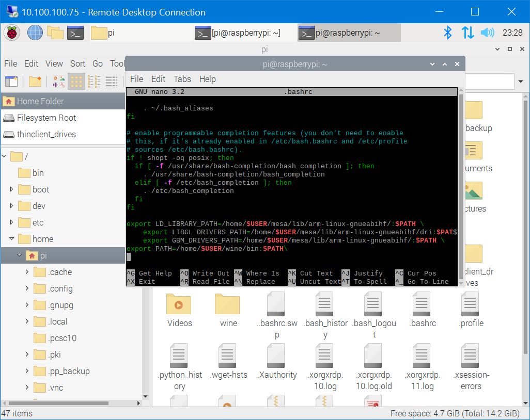This screenshot has height=420, width=530.
Task: Switch to thumbnail view mode
Action: click(59, 81)
